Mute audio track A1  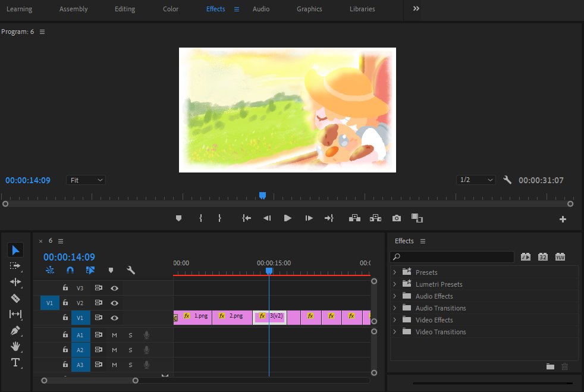[114, 335]
